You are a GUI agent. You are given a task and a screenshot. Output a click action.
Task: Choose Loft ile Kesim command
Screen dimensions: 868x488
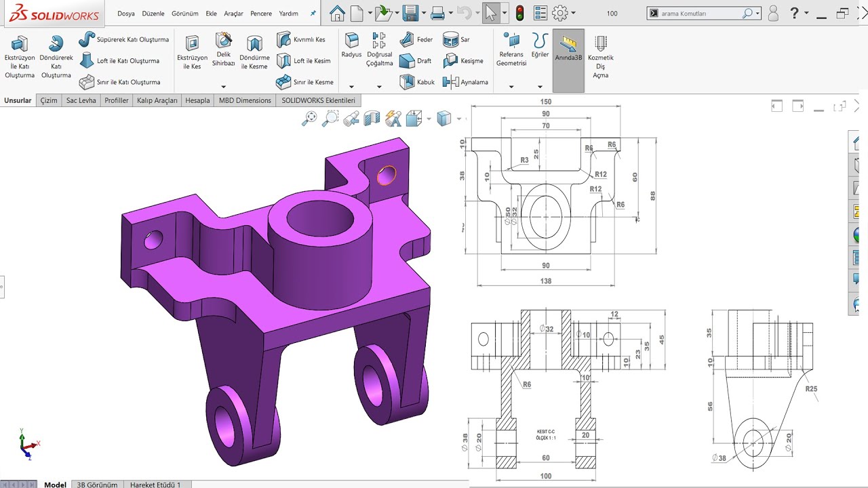pos(304,61)
